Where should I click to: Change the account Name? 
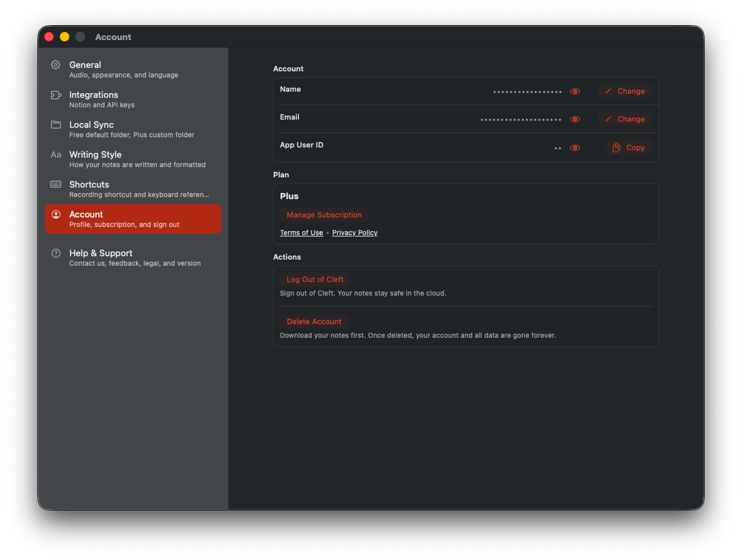[624, 91]
